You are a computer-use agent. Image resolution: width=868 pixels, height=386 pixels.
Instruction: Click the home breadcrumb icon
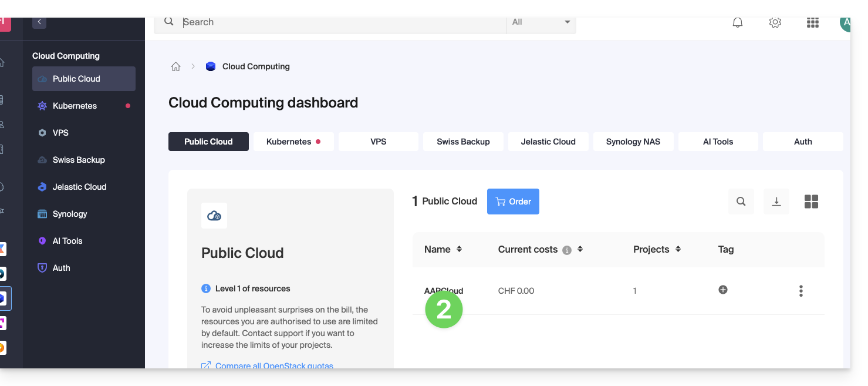(x=175, y=67)
